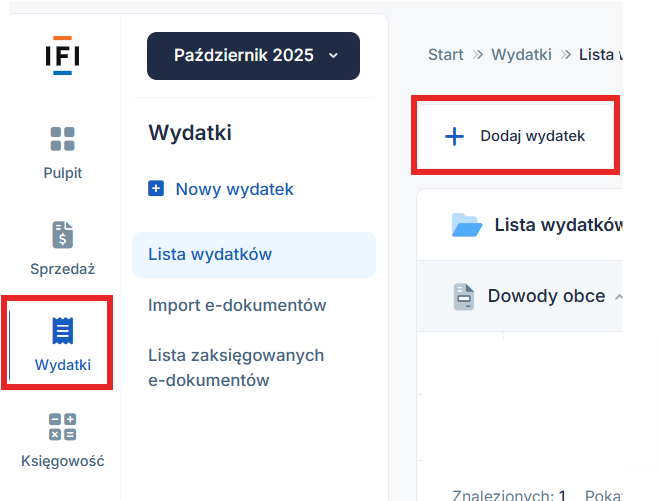Go to Sprzedaż via sidebar icon
Viewport: 659px width, 501px height.
(62, 235)
